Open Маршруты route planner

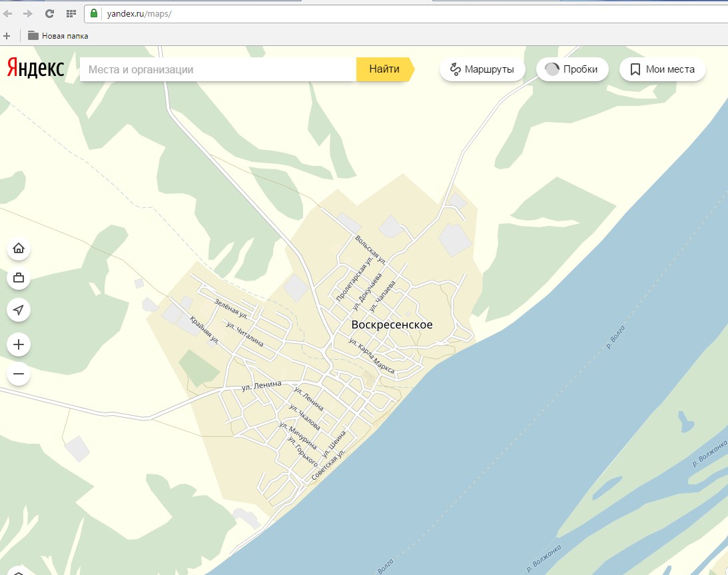(x=482, y=69)
